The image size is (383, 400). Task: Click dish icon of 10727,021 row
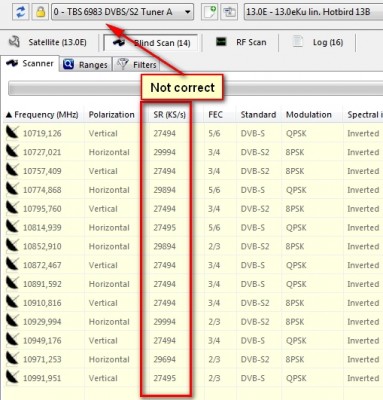coord(12,152)
